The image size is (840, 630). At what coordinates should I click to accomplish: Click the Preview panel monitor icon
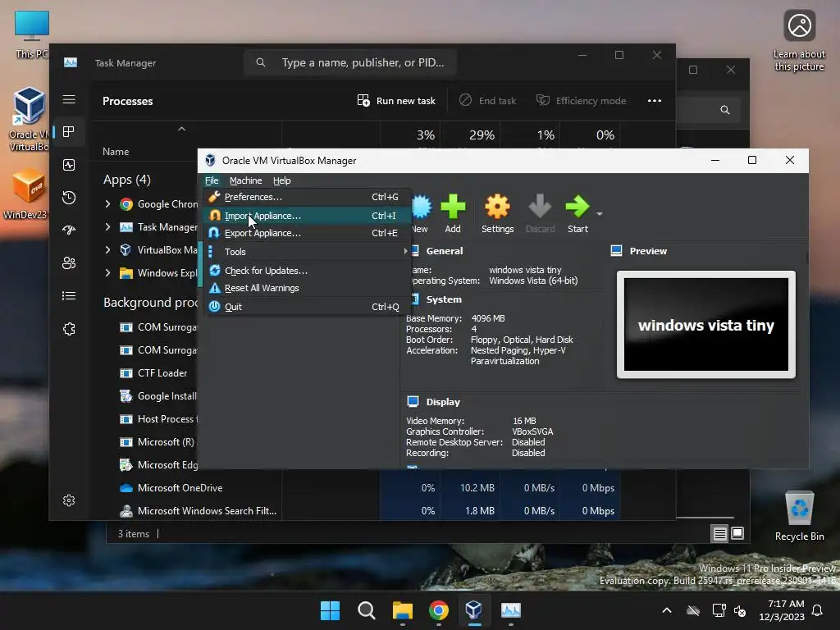click(617, 251)
